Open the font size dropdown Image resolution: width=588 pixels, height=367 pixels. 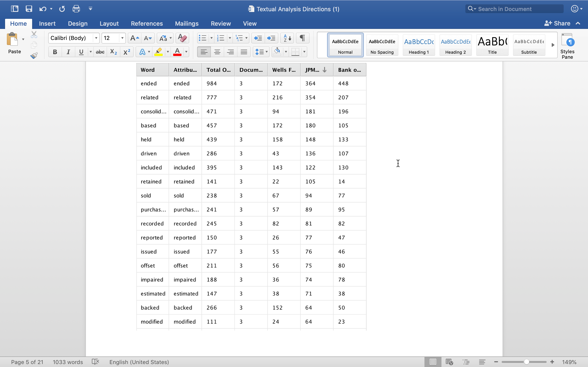click(x=122, y=38)
